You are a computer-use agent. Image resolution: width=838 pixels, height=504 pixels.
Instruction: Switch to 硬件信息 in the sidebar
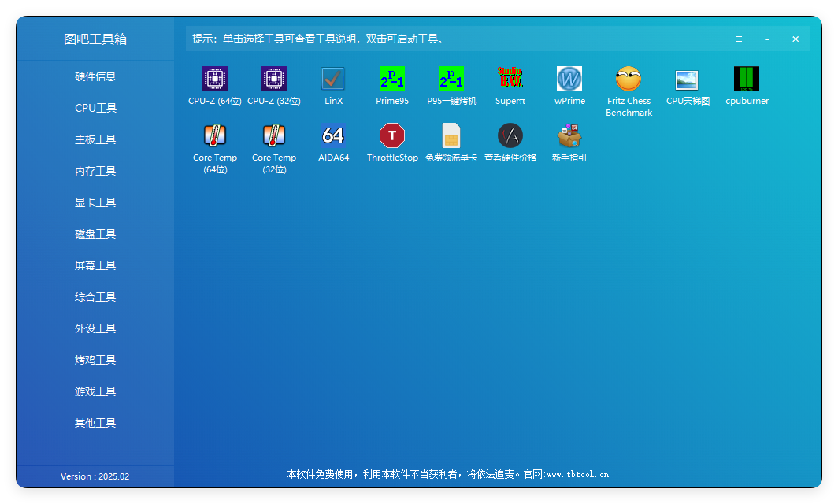pyautogui.click(x=95, y=76)
